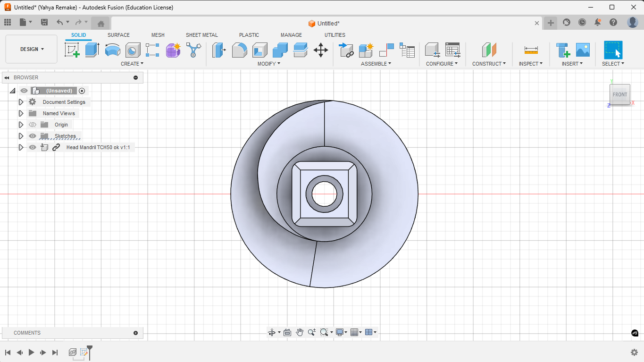
Task: Click the timeline playhead marker
Action: point(90,349)
